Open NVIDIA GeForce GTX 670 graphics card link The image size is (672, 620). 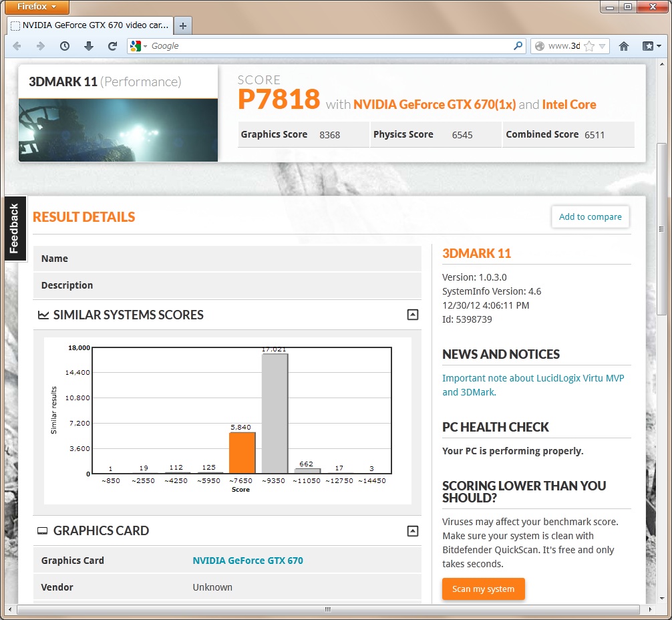[248, 561]
